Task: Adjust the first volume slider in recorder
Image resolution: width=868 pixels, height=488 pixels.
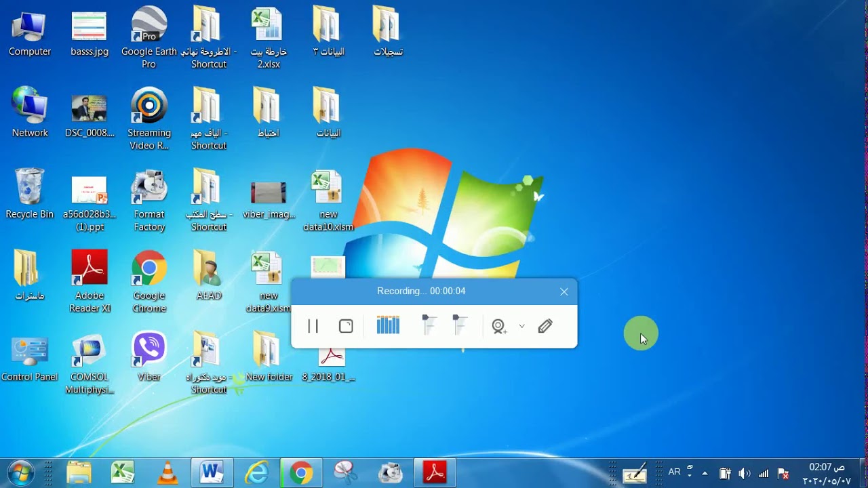Action: (x=429, y=325)
